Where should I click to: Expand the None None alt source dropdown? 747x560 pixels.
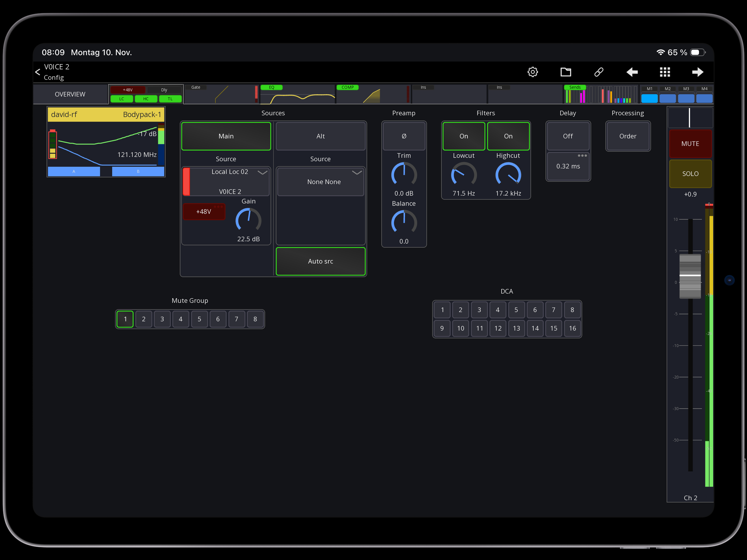(357, 173)
